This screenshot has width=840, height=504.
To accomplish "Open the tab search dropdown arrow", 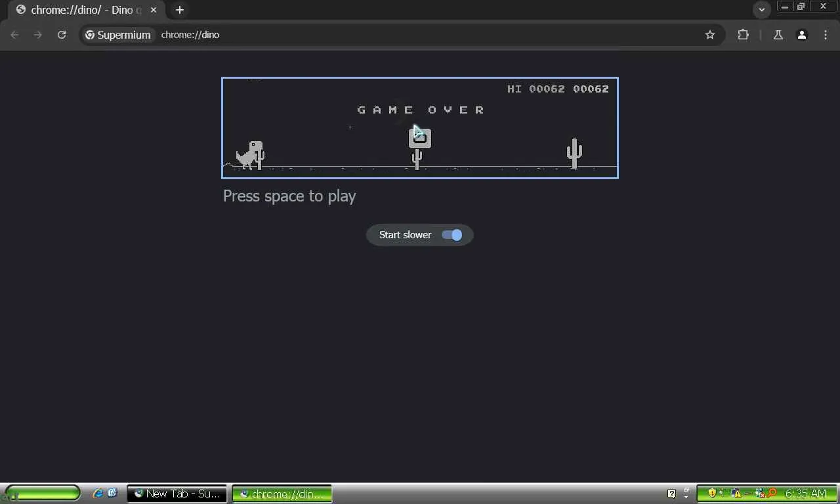I will click(762, 10).
